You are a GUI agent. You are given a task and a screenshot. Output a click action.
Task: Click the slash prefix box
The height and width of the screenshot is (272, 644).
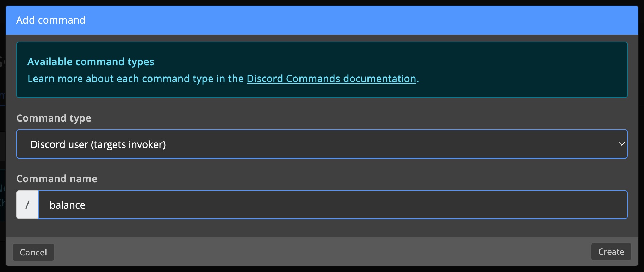(27, 205)
